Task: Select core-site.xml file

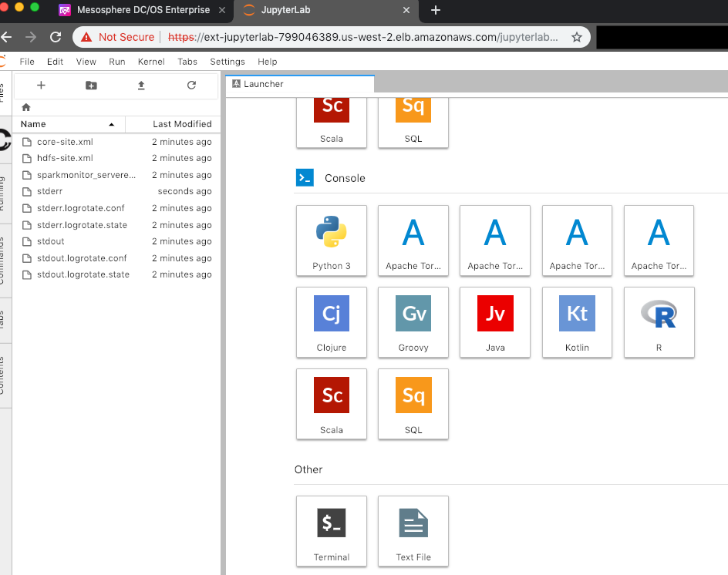Action: [116, 142]
